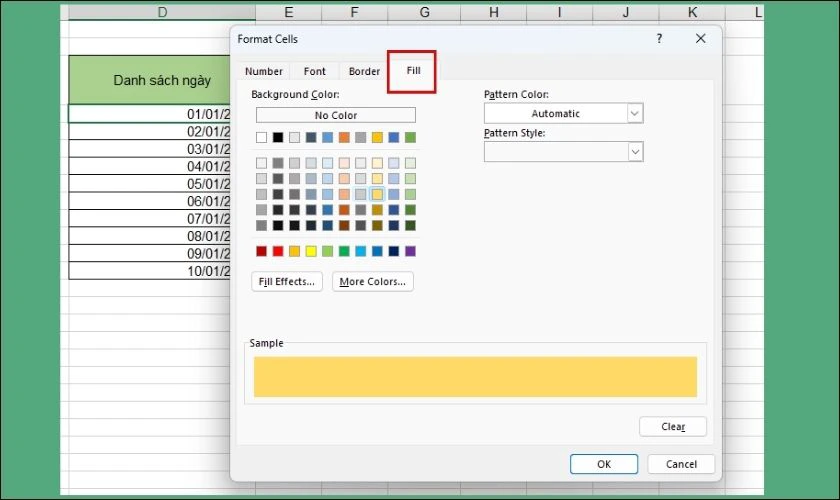Open the Pattern Color dropdown
The image size is (840, 500).
[x=563, y=114]
